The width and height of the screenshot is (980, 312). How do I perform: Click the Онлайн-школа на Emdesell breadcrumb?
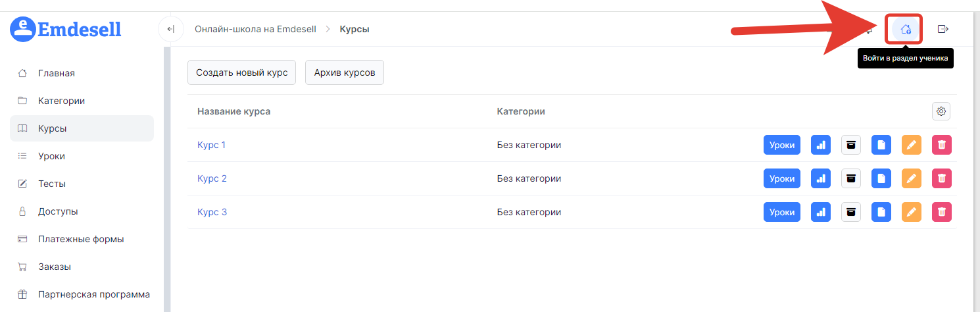point(255,29)
